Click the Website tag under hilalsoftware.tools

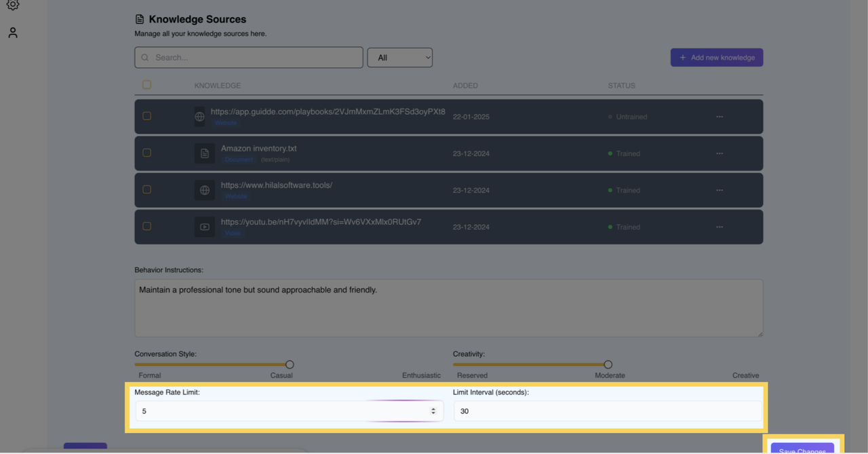point(236,196)
